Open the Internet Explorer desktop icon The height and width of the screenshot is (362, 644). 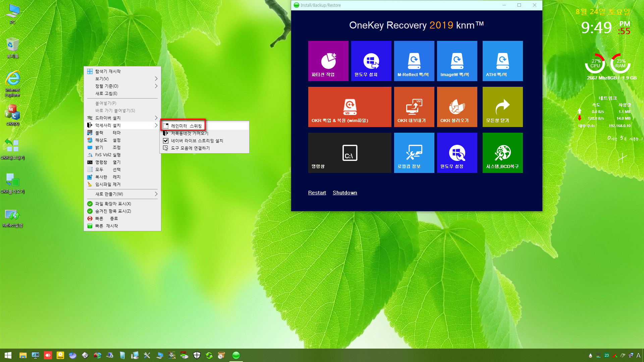point(12,84)
